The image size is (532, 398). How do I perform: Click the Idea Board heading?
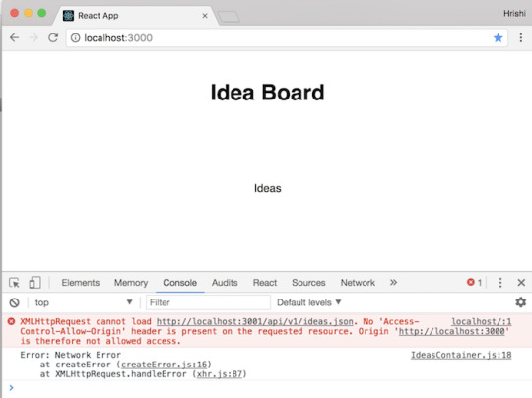point(267,93)
